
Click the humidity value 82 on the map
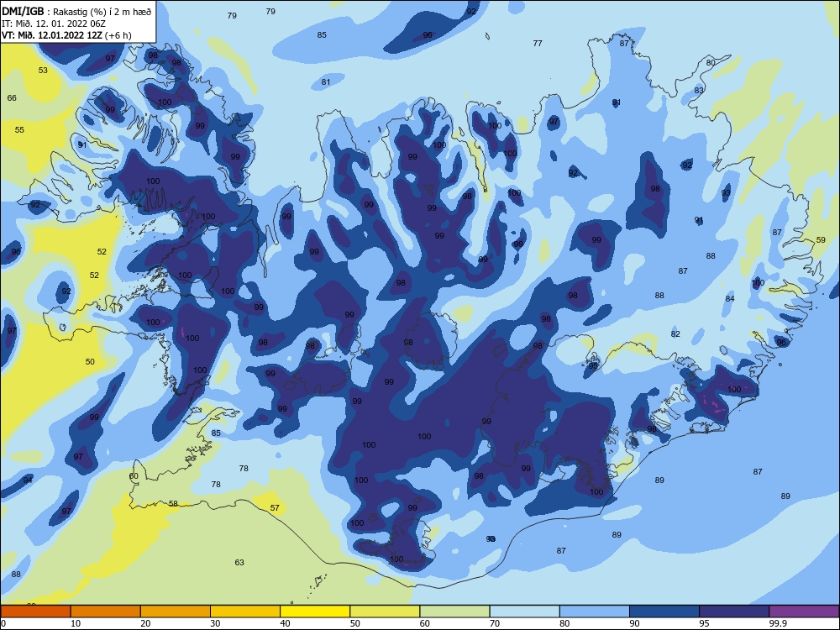pyautogui.click(x=675, y=333)
